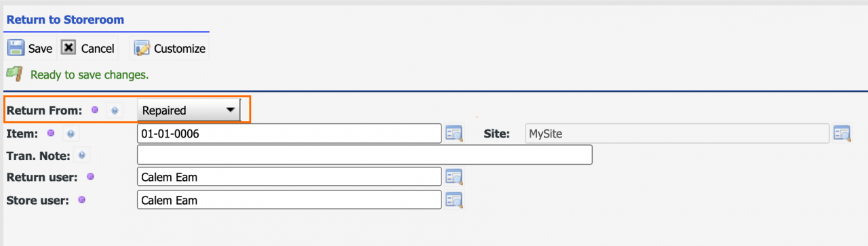Open the Item lookup icon
The image size is (868, 246).
coord(454,134)
